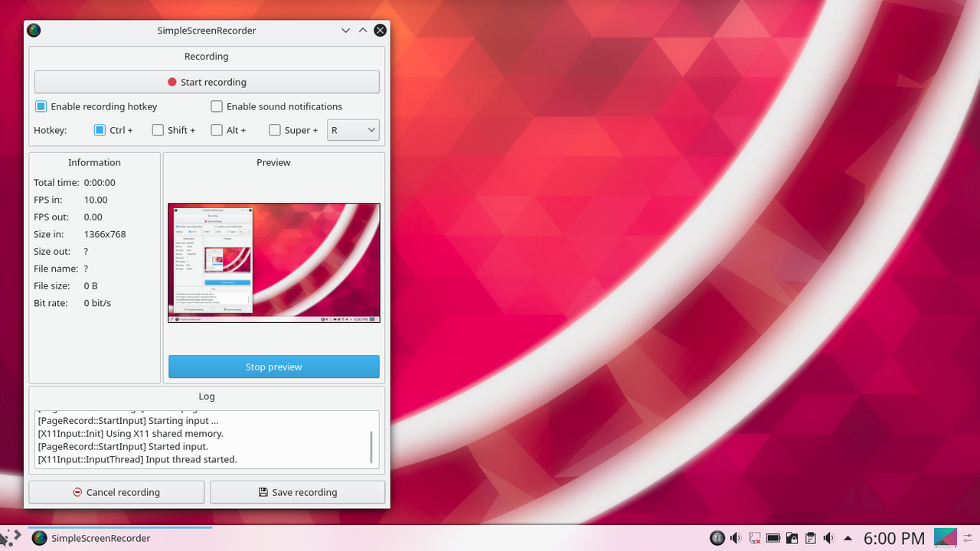Image resolution: width=980 pixels, height=551 pixels.
Task: Click the Start recording button
Action: pyautogui.click(x=207, y=82)
